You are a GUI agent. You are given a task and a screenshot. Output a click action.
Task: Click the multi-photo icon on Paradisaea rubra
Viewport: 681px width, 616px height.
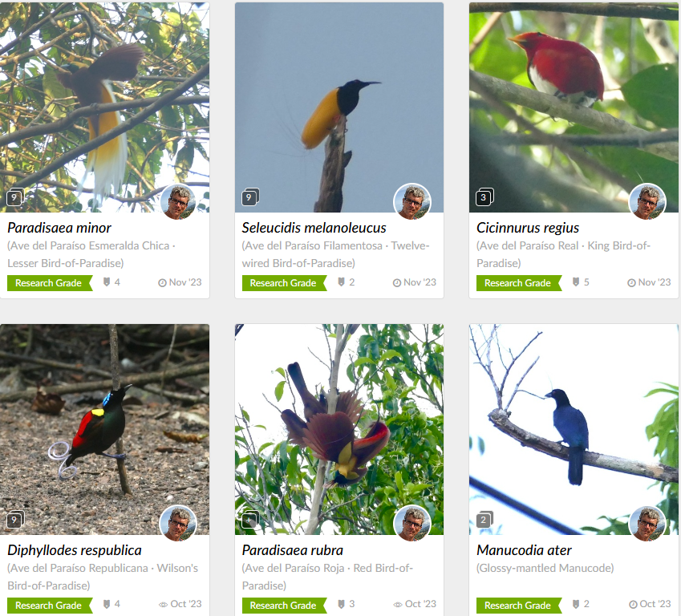pyautogui.click(x=250, y=520)
